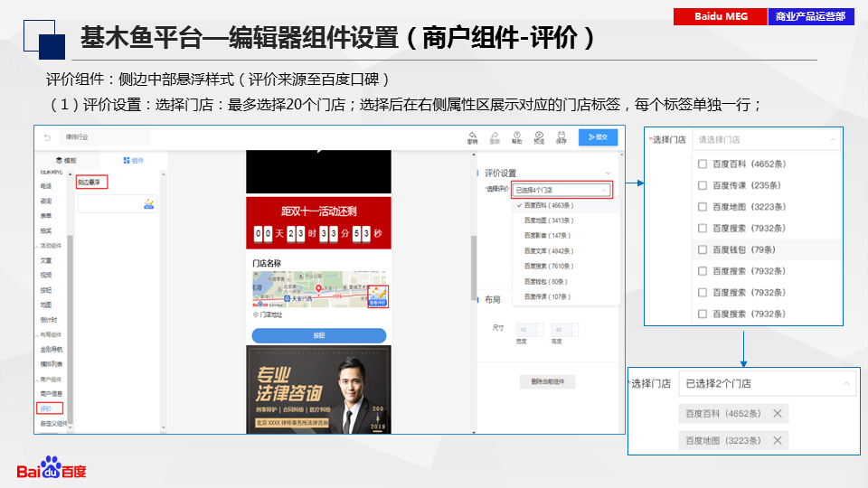This screenshot has height=488, width=868.
Task: Choose 百度钱包 (80条) option
Action: (x=566, y=282)
